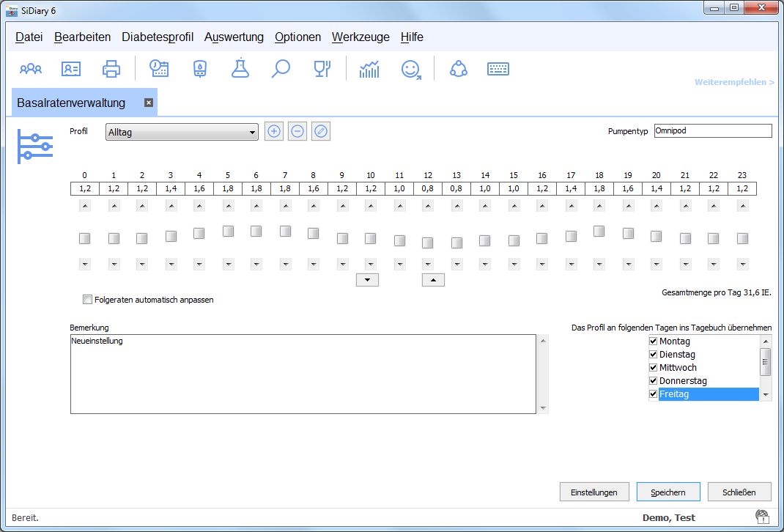Viewport: 784px width, 532px height.
Task: Click the magnifying glass search icon
Action: click(x=281, y=69)
